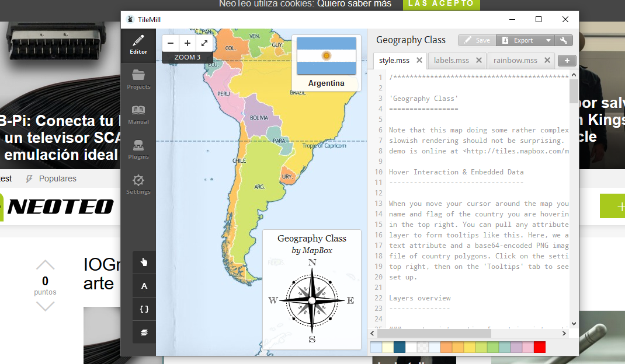Pick the teal color swatch

pyautogui.click(x=505, y=347)
